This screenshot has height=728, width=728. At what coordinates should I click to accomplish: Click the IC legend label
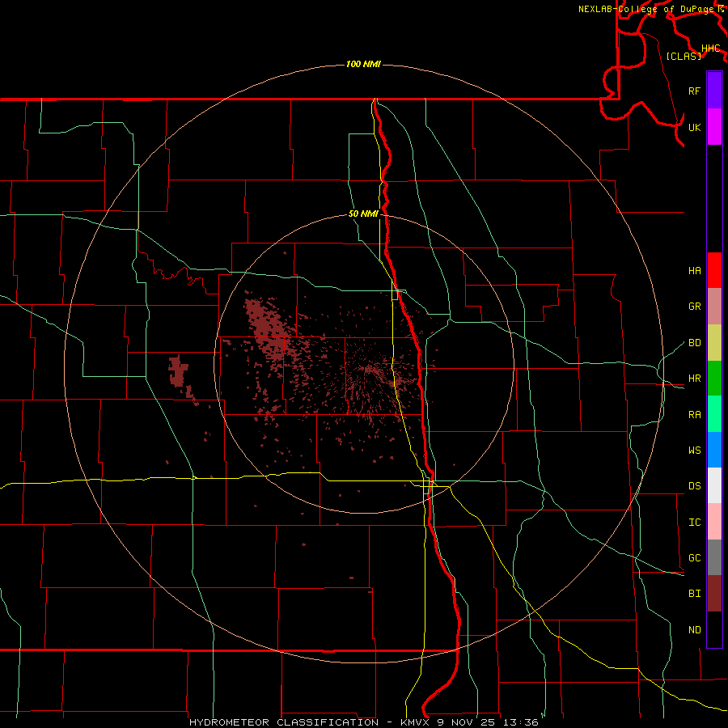click(694, 523)
